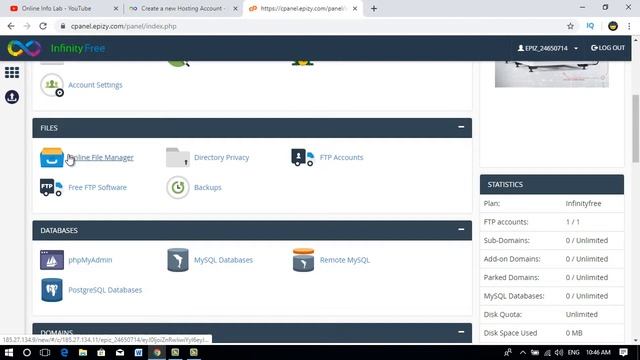Click the LOG OUT button
The width and height of the screenshot is (640, 360).
608,48
